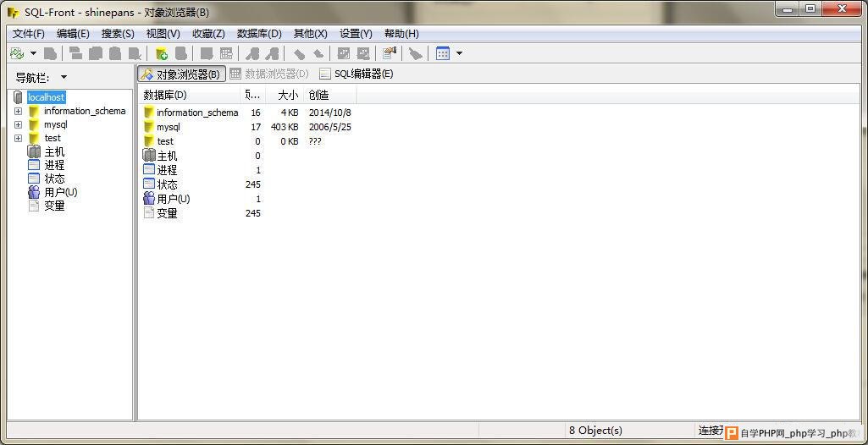The image size is (868, 445).
Task: Click the ??? date cell for test
Action: click(315, 141)
